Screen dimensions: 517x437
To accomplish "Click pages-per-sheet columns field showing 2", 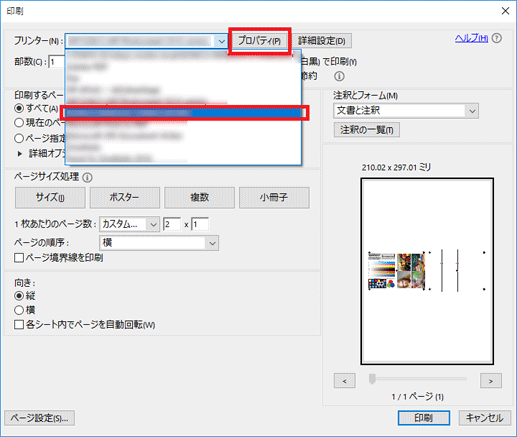I will [172, 224].
